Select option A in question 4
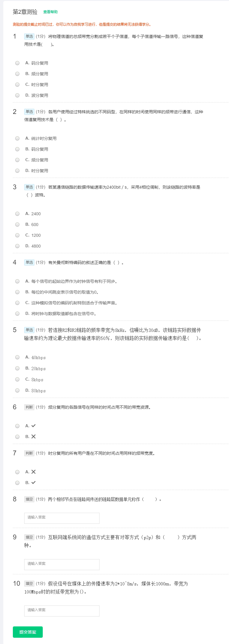Screen dimensions: 229x644 pyautogui.click(x=17, y=281)
